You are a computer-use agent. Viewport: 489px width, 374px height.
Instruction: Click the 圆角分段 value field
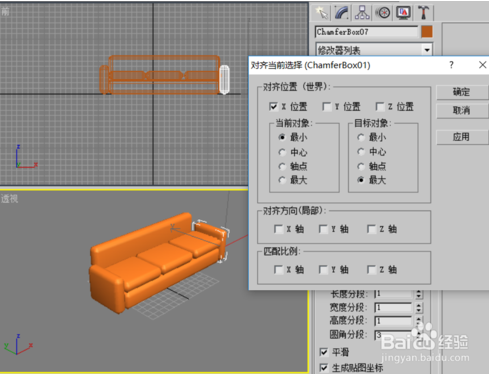coord(393,335)
